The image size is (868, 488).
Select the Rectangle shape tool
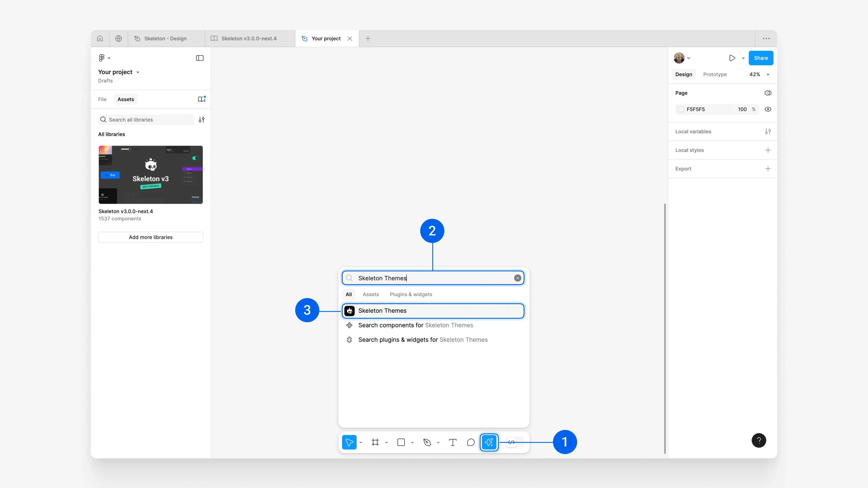pyautogui.click(x=401, y=442)
